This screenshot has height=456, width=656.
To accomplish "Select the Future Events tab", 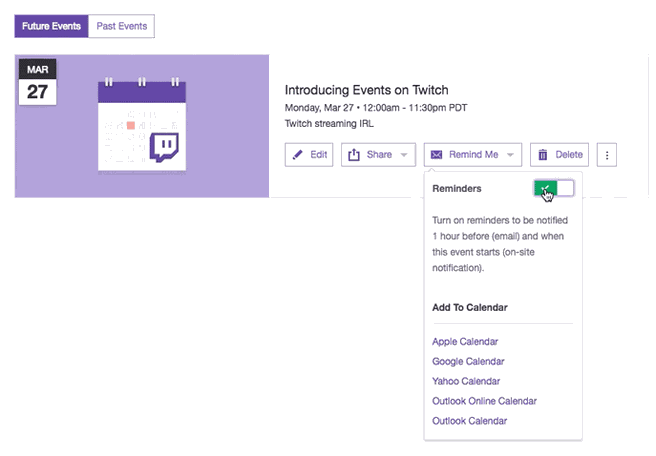I will pos(51,26).
